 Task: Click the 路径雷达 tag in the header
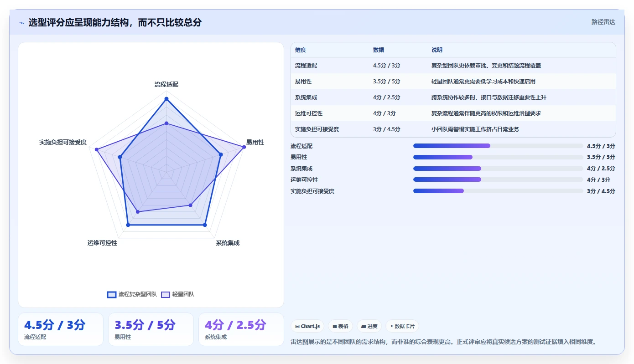(x=603, y=22)
